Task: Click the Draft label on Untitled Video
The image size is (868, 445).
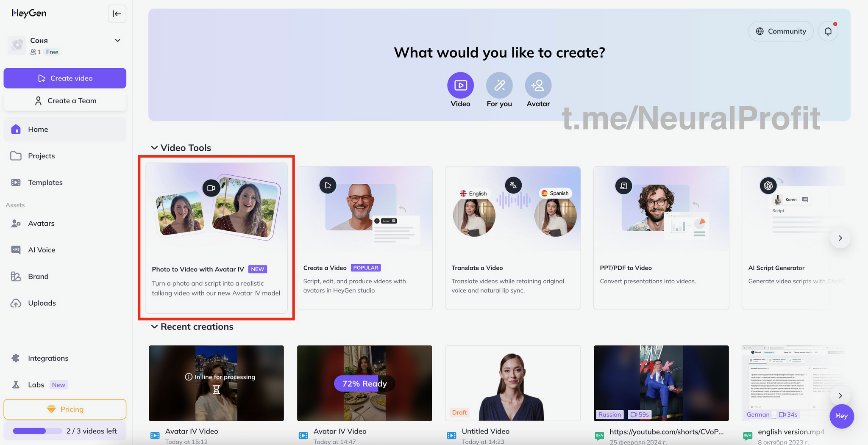Action: click(x=459, y=412)
